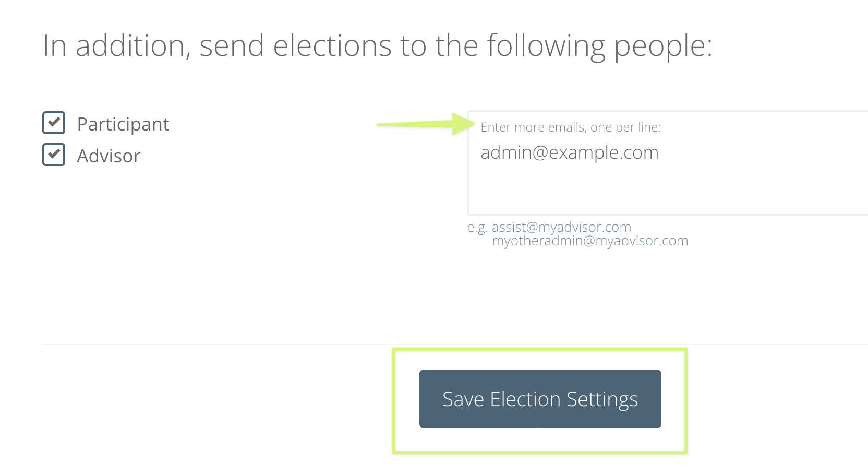
Task: Click the word 'following' in the heading
Action: pyautogui.click(x=546, y=46)
